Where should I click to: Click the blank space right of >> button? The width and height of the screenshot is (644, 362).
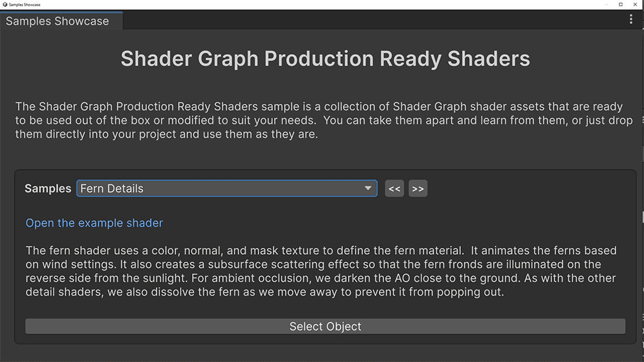530,189
